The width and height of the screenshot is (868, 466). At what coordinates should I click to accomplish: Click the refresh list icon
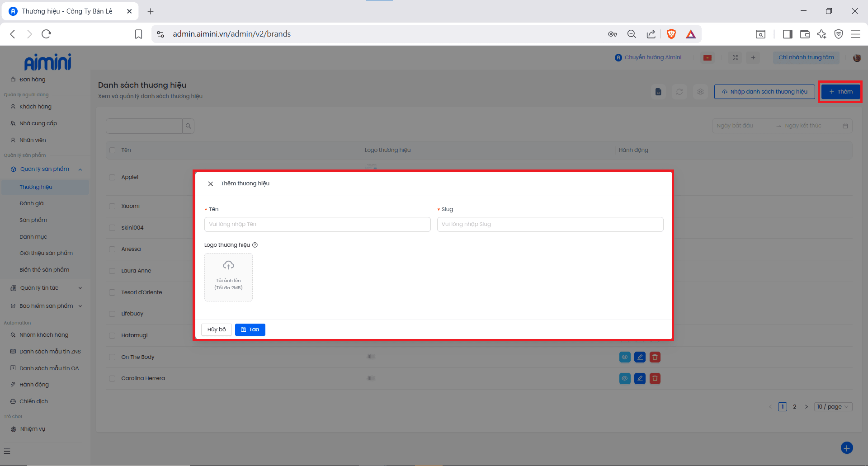(x=679, y=92)
